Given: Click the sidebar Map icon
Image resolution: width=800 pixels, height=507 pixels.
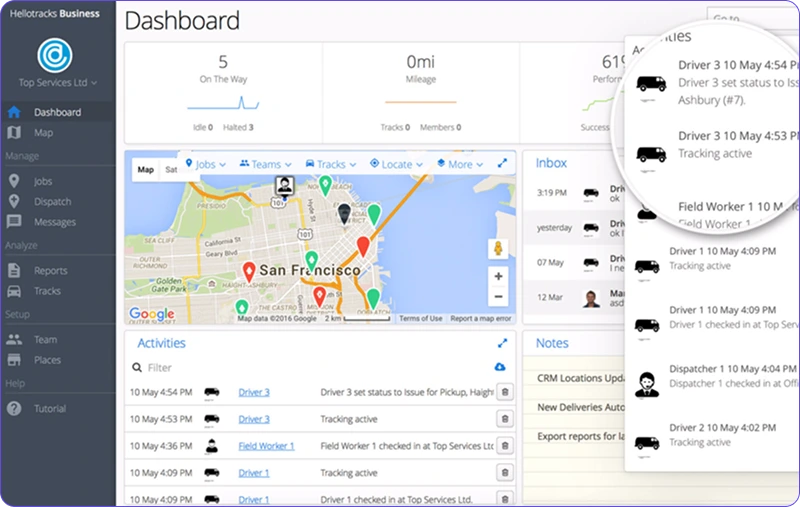Looking at the screenshot, I should pos(14,133).
